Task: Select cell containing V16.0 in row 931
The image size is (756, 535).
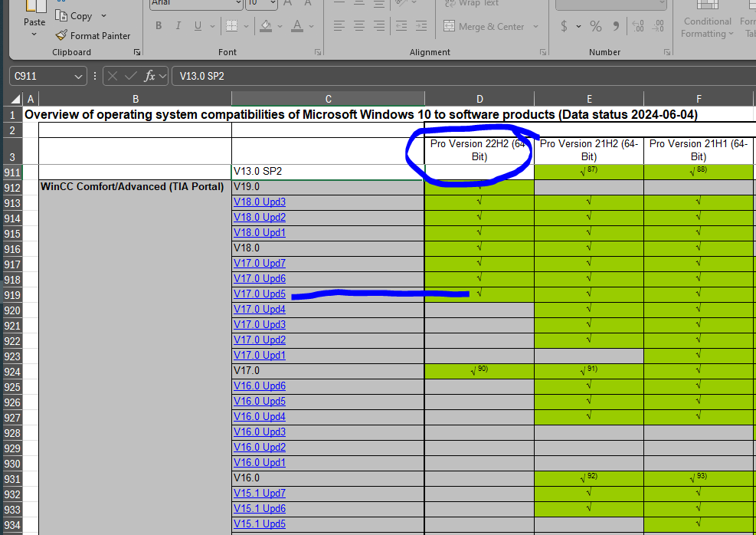Action: (328, 478)
